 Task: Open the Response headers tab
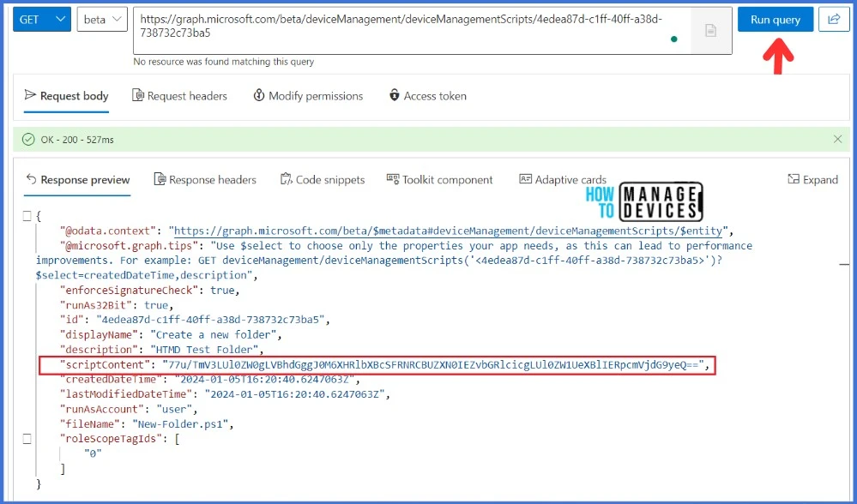tap(205, 180)
